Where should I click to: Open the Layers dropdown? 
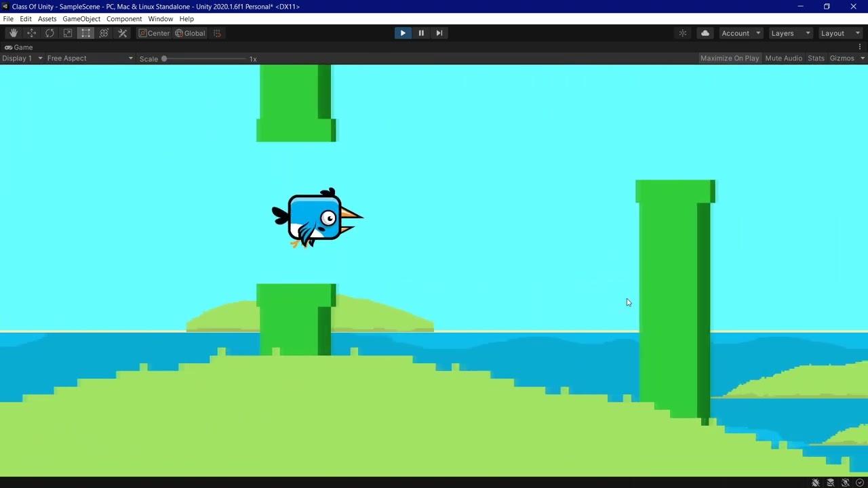[x=790, y=33]
